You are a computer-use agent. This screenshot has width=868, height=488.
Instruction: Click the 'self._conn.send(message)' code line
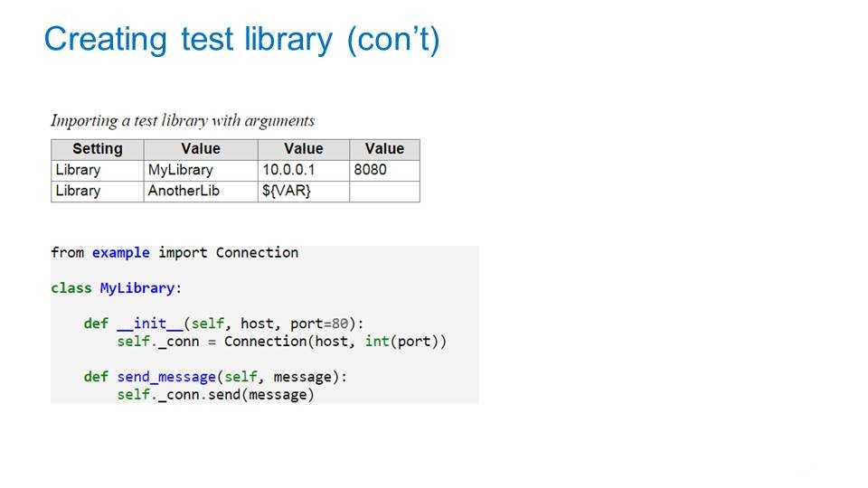[215, 395]
